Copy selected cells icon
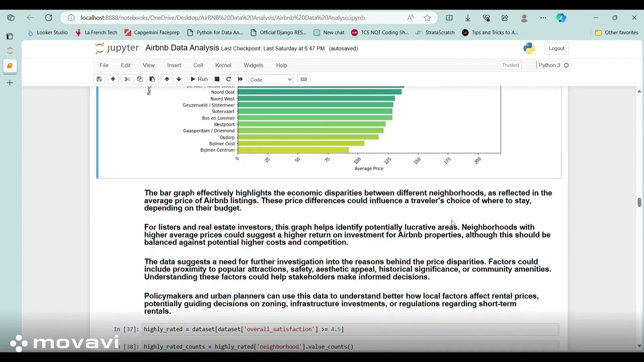 click(x=139, y=79)
